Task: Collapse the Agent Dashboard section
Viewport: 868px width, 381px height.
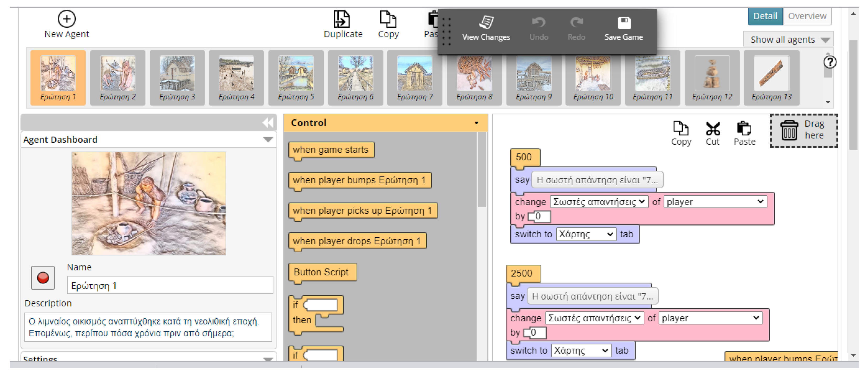Action: click(x=268, y=140)
